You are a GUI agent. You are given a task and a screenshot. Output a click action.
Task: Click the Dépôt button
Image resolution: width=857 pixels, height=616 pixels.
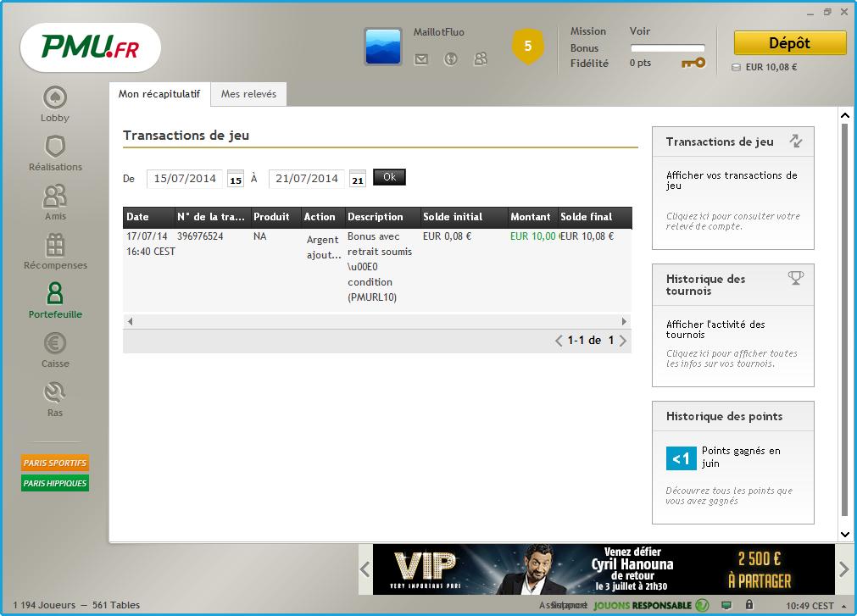click(790, 43)
